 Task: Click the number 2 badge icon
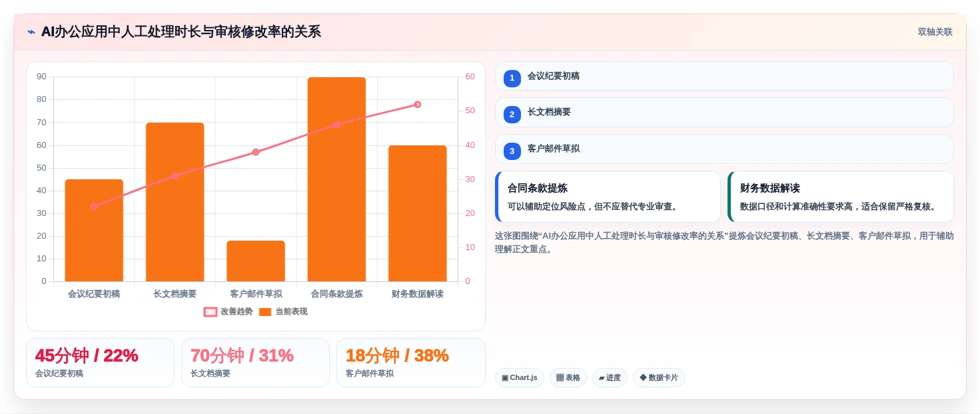point(512,115)
